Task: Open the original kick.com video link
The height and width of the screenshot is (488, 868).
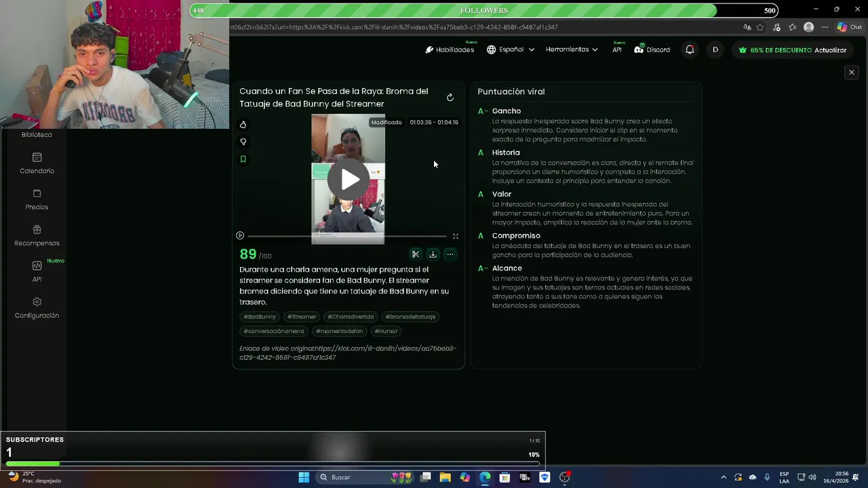Action: 348,352
